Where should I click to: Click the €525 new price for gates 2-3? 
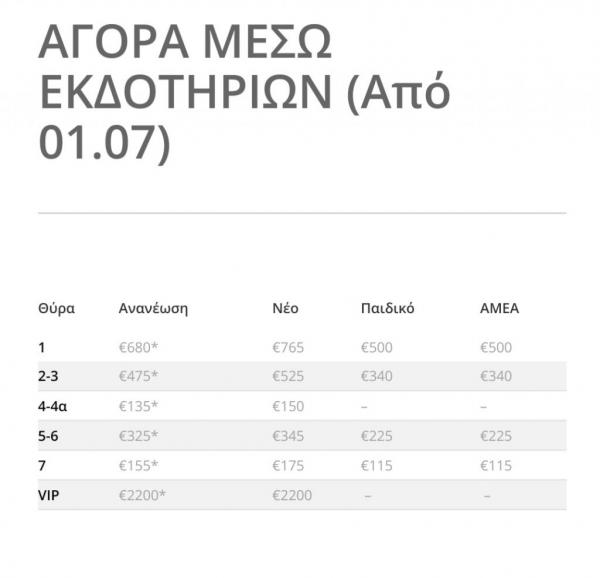(288, 376)
